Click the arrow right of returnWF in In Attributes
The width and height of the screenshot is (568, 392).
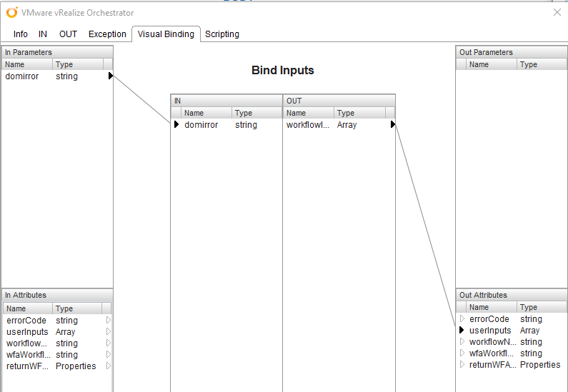(108, 366)
